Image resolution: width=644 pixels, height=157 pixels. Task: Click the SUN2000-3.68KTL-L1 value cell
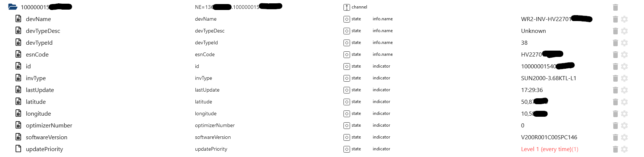coord(549,78)
